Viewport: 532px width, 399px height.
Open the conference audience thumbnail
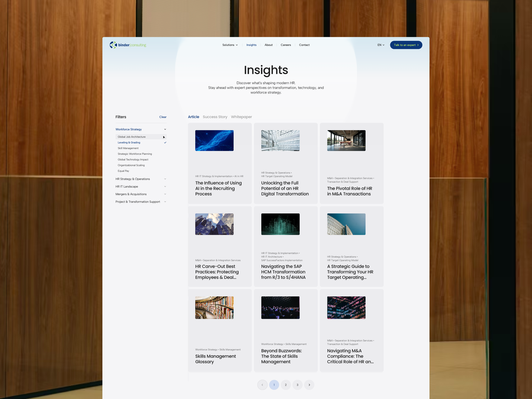pyautogui.click(x=280, y=308)
